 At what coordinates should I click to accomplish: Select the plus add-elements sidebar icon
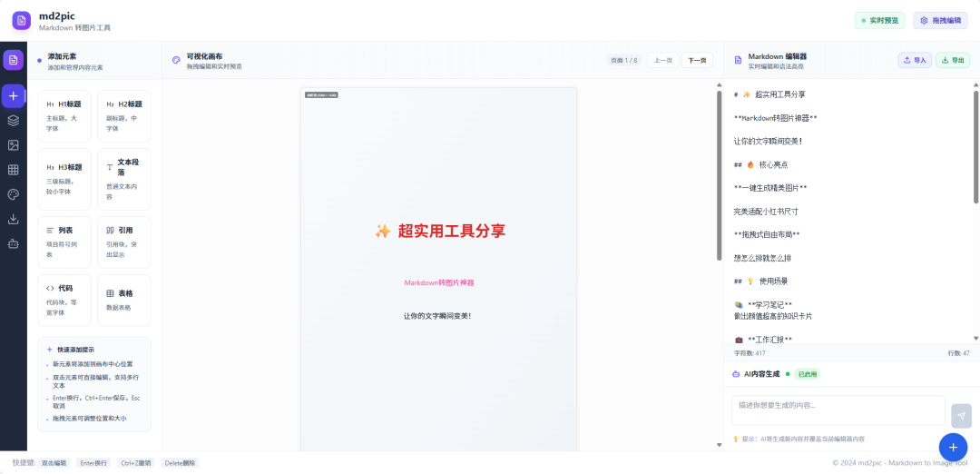click(x=13, y=95)
